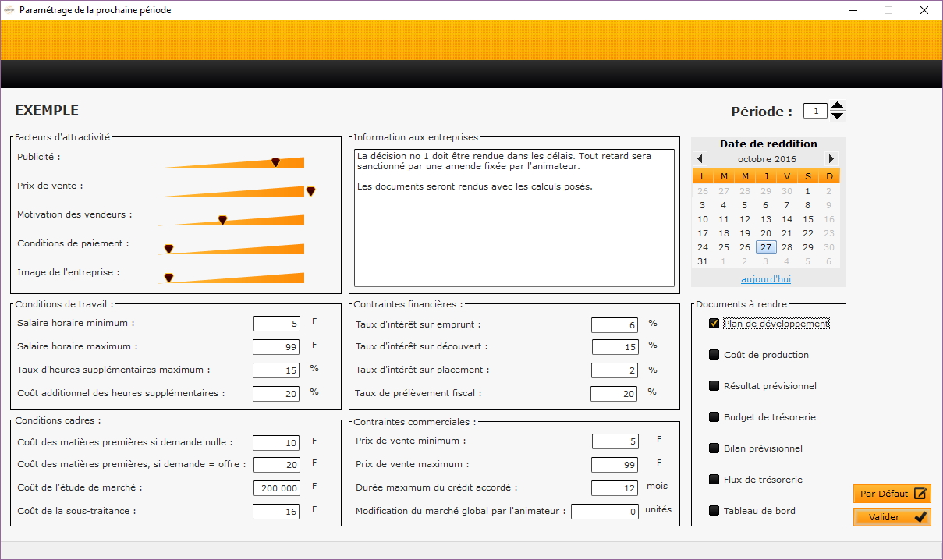Screen dimensions: 943x560
Task: Enable Tableau de bord document
Action: tap(714, 510)
